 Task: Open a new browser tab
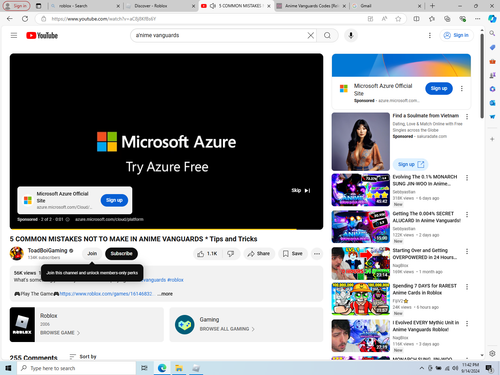tap(432, 6)
